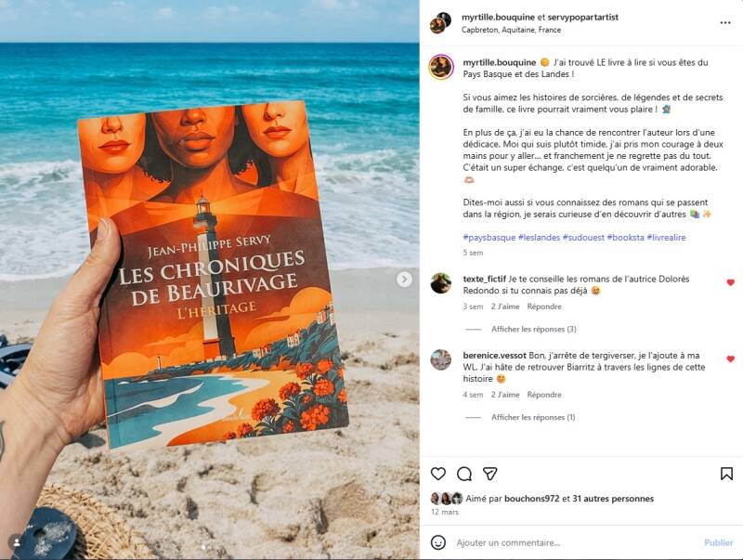
Task: Open the #paysbasque hashtag
Action: pos(489,238)
